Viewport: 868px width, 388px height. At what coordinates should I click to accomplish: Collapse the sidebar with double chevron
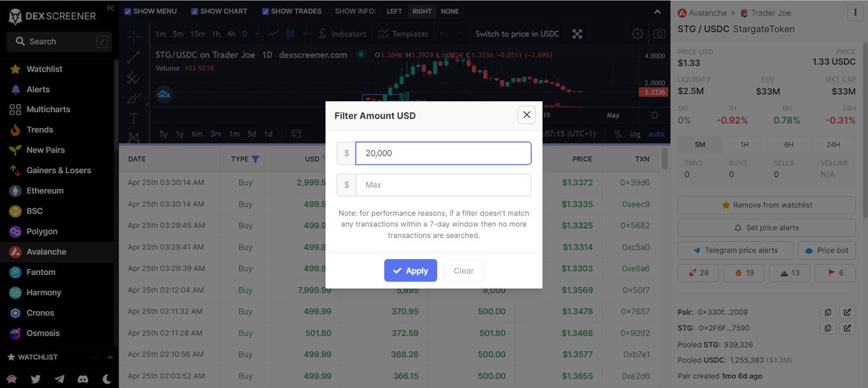(x=110, y=8)
